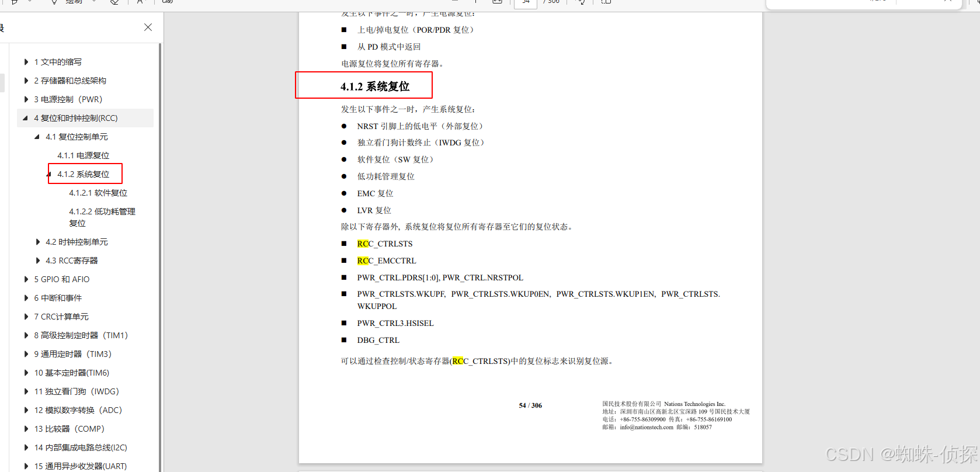
Task: Open outline entry 1 文中的缩写
Action: [58, 62]
